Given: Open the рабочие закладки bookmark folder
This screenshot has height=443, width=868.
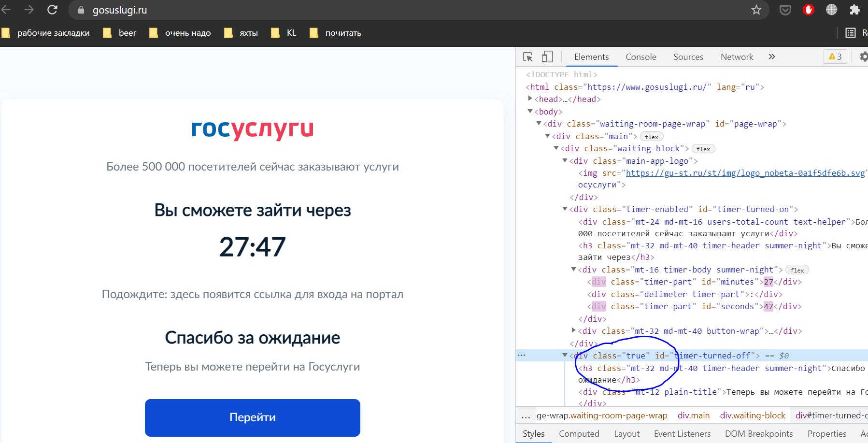Looking at the screenshot, I should (x=46, y=33).
